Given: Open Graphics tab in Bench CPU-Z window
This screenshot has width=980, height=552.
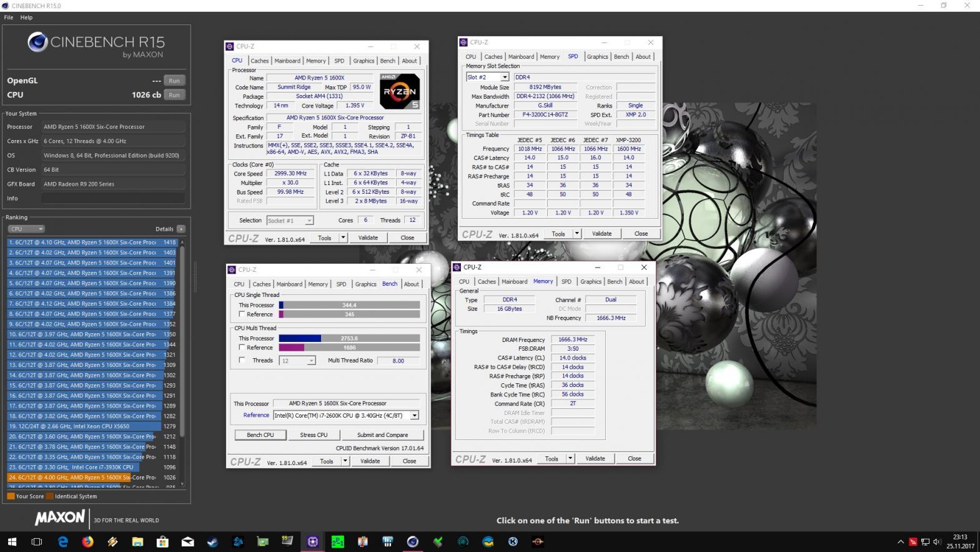Looking at the screenshot, I should pyautogui.click(x=366, y=284).
